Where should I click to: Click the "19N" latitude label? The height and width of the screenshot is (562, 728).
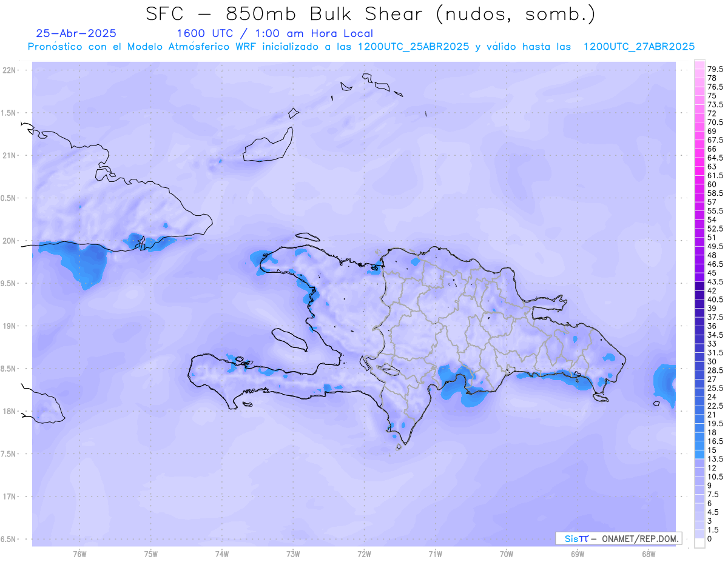tap(9, 326)
